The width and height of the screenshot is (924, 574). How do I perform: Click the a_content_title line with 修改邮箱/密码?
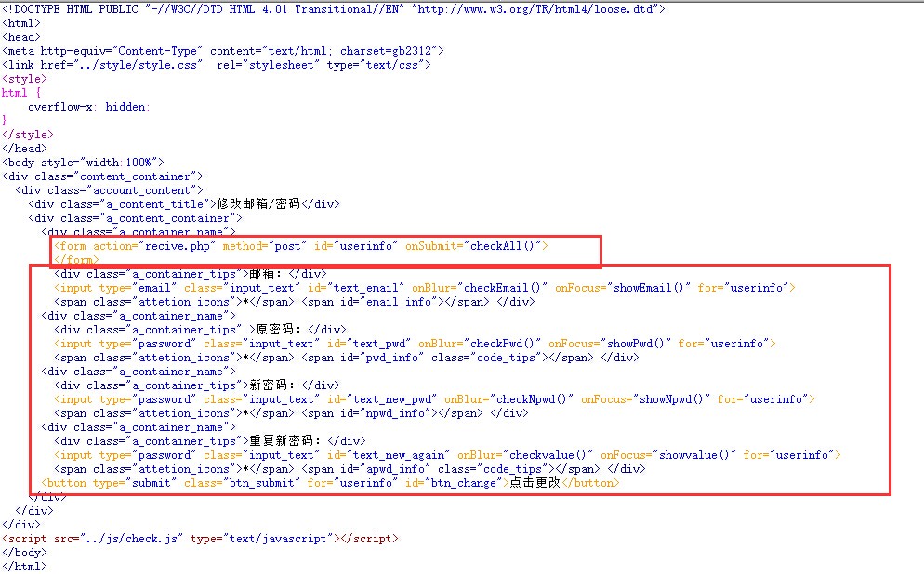pos(184,204)
